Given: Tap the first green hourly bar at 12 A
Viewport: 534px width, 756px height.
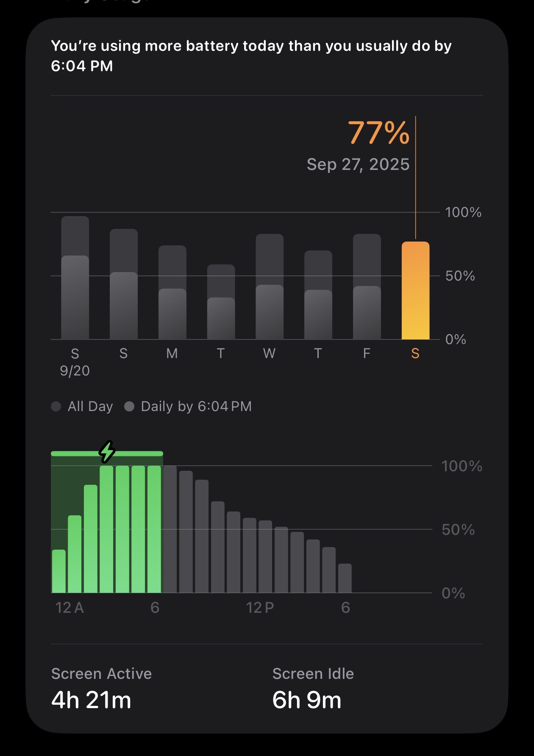Looking at the screenshot, I should point(59,571).
